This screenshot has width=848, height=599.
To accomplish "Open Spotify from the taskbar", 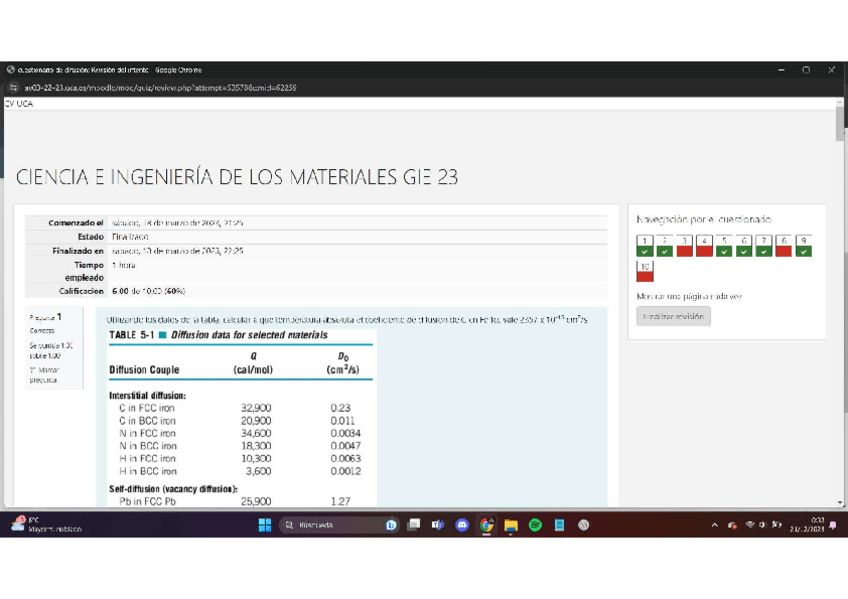I will point(535,525).
